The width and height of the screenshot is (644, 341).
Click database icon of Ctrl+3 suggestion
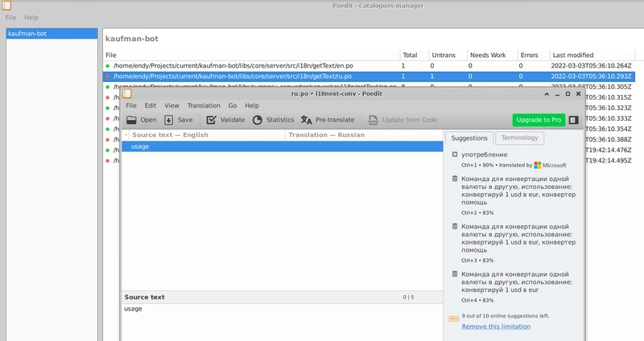[x=455, y=226]
